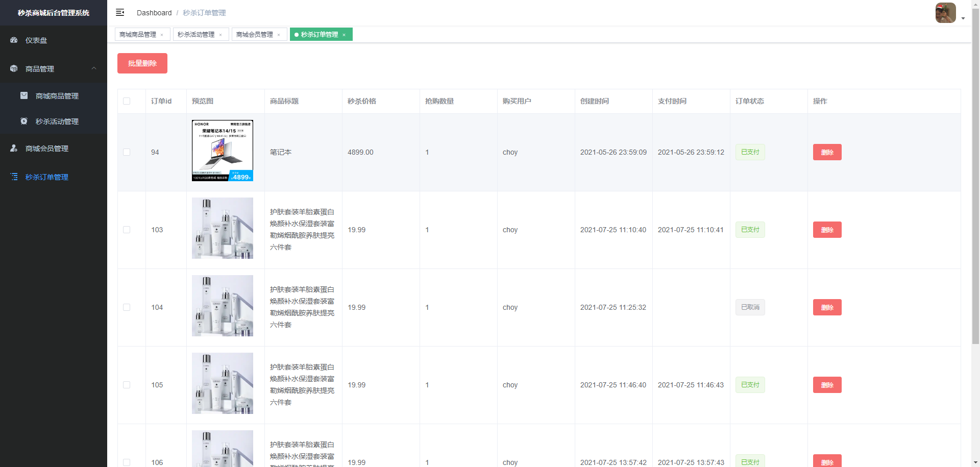This screenshot has height=467, width=980.
Task: Click the dashboard gauge icon in sidebar
Action: [x=14, y=40]
